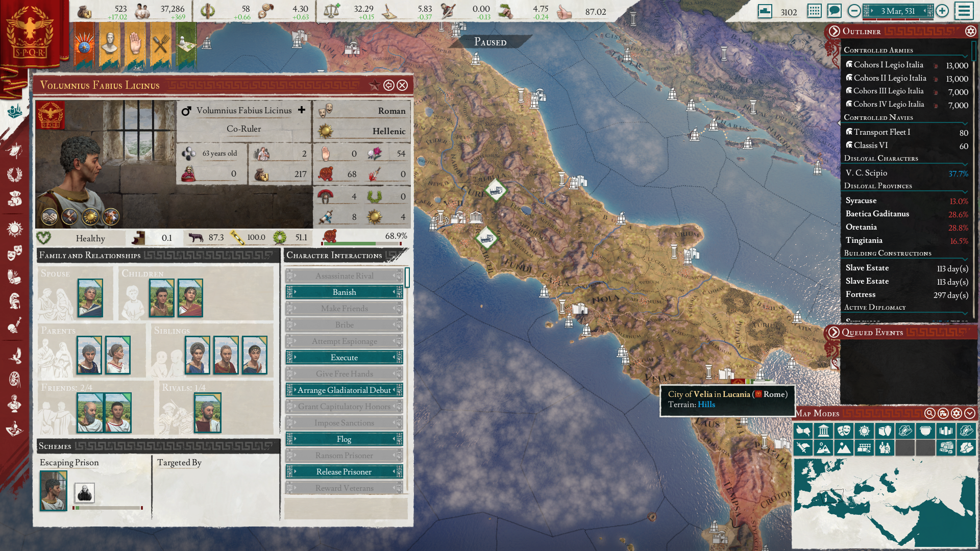Viewport: 980px width, 551px height.
Task: Click the Execute interaction button
Action: [x=344, y=358]
